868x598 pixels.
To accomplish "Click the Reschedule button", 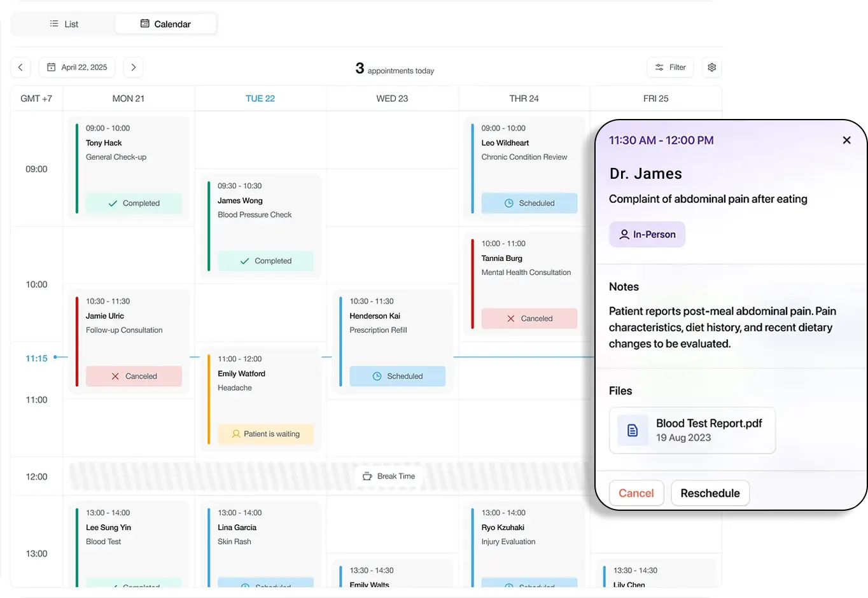I will tap(710, 493).
